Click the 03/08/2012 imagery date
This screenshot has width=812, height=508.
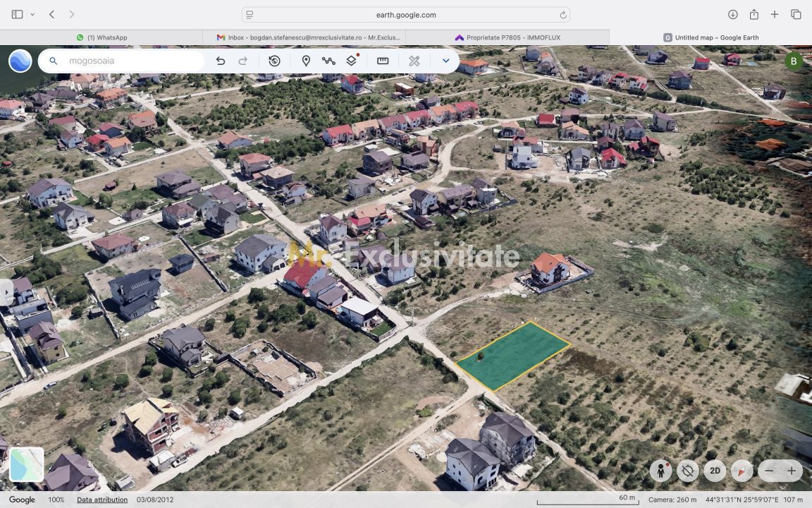point(155,500)
